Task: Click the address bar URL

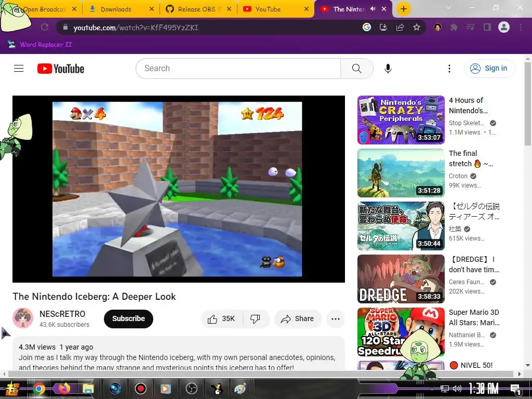Action: 136,28
